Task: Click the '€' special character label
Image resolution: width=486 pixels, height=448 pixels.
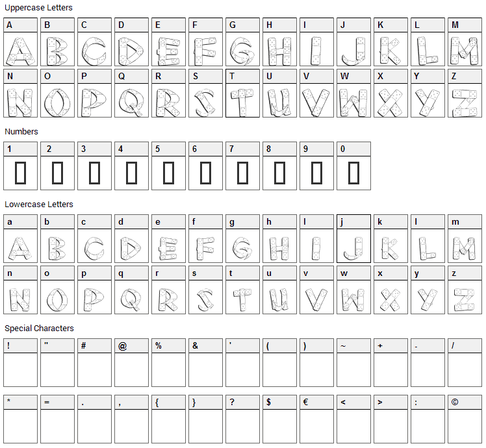Action: coord(317,402)
